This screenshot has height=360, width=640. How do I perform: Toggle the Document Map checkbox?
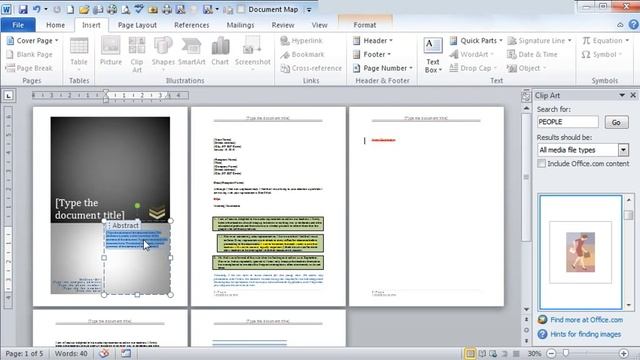241,9
